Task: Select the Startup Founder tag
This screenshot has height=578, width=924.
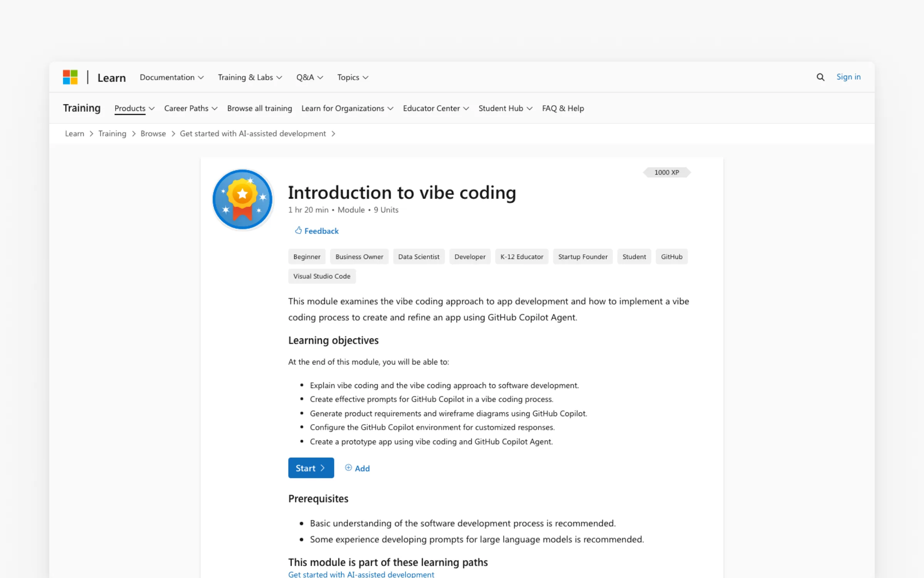Action: point(583,257)
